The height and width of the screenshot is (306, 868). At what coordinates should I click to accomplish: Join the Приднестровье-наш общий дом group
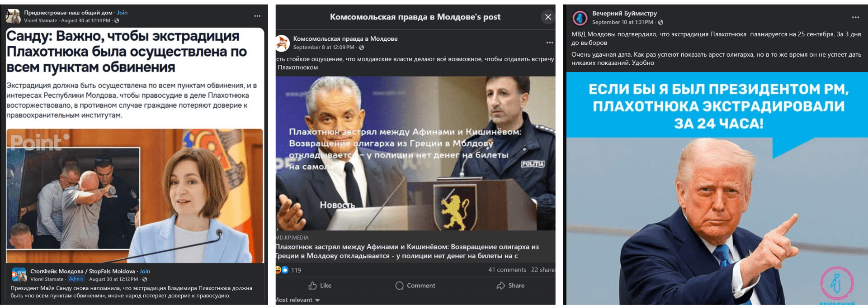pos(122,13)
